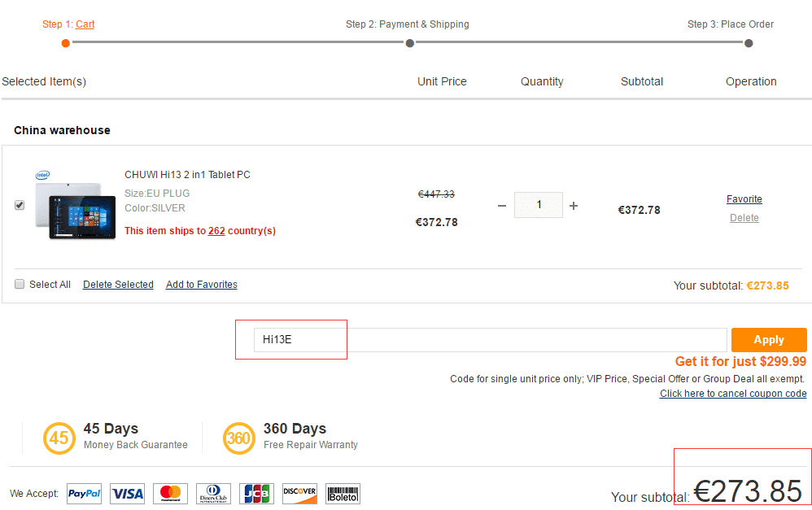Image resolution: width=812 pixels, height=510 pixels.
Task: Click here to cancel coupon code
Action: (733, 394)
